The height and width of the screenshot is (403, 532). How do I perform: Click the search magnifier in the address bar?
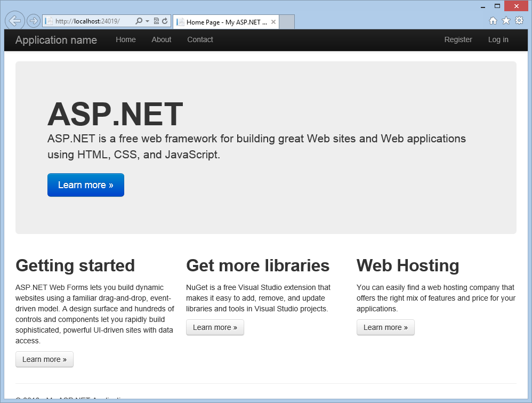click(138, 20)
